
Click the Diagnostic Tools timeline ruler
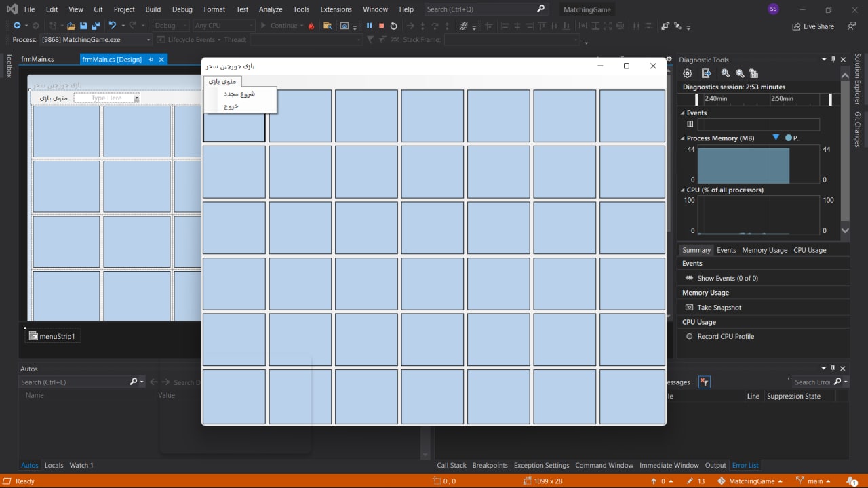point(765,99)
